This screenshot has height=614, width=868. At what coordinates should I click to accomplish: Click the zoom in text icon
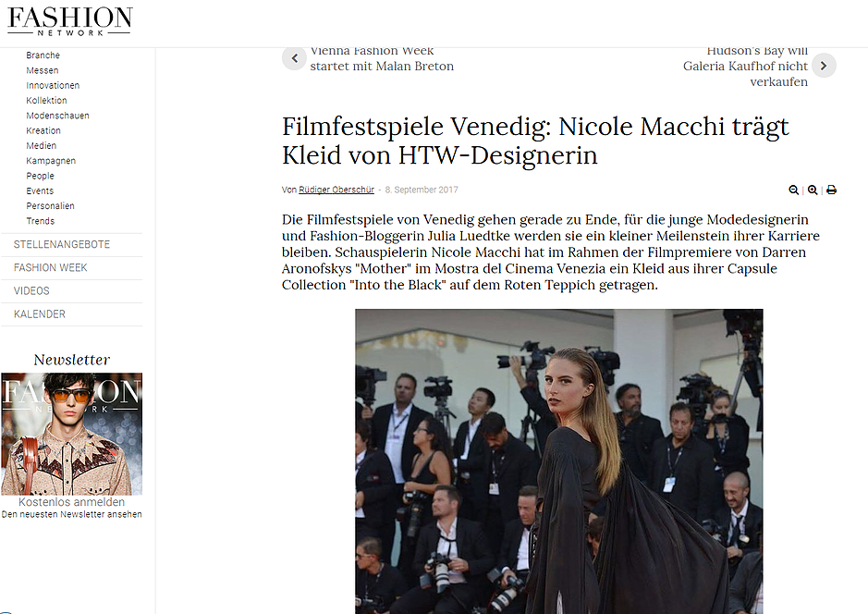point(813,190)
